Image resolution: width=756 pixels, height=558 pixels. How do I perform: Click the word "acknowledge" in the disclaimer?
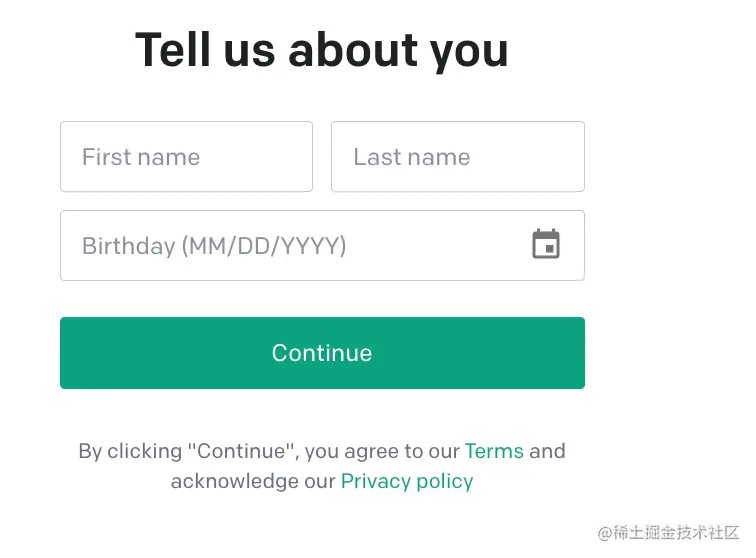tap(235, 481)
